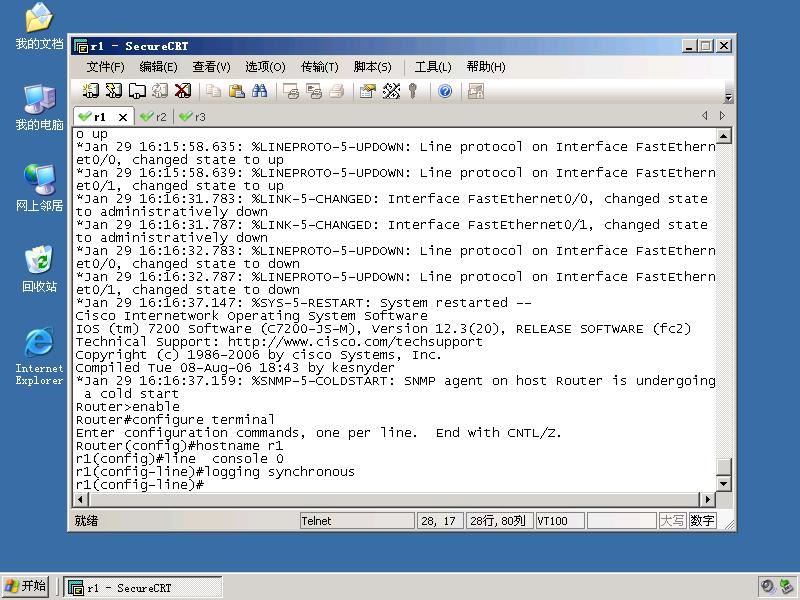This screenshot has height=600, width=800.
Task: Minimize the SecureCRT window
Action: [689, 46]
